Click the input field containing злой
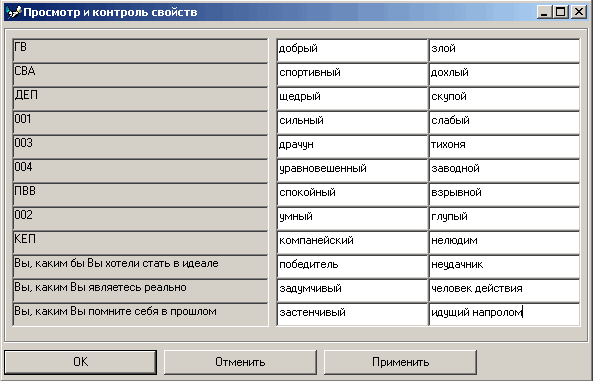This screenshot has height=381, width=593. [x=504, y=50]
